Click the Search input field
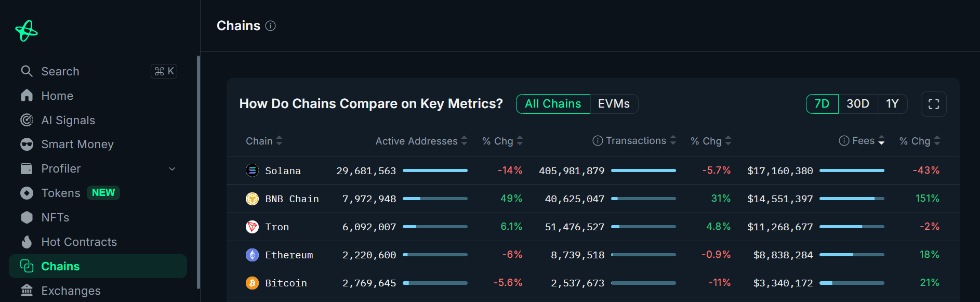The width and height of the screenshot is (980, 302). 98,71
